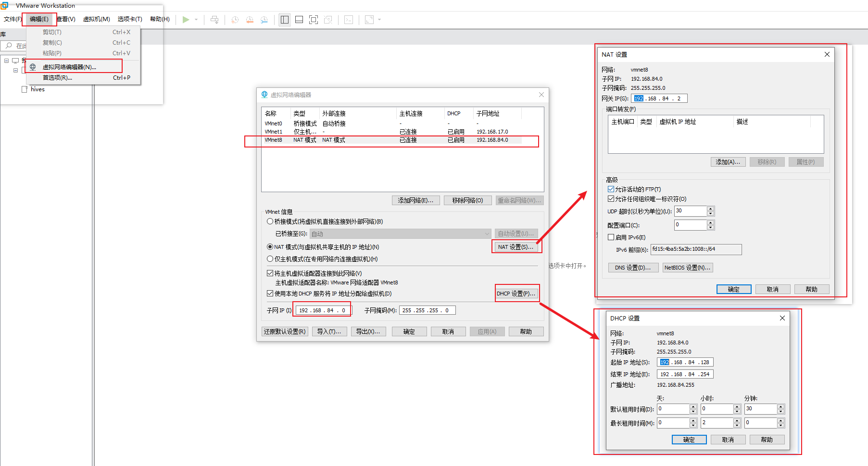Click the 子网 IP input field
Viewport: 868px width, 466px height.
(324, 310)
